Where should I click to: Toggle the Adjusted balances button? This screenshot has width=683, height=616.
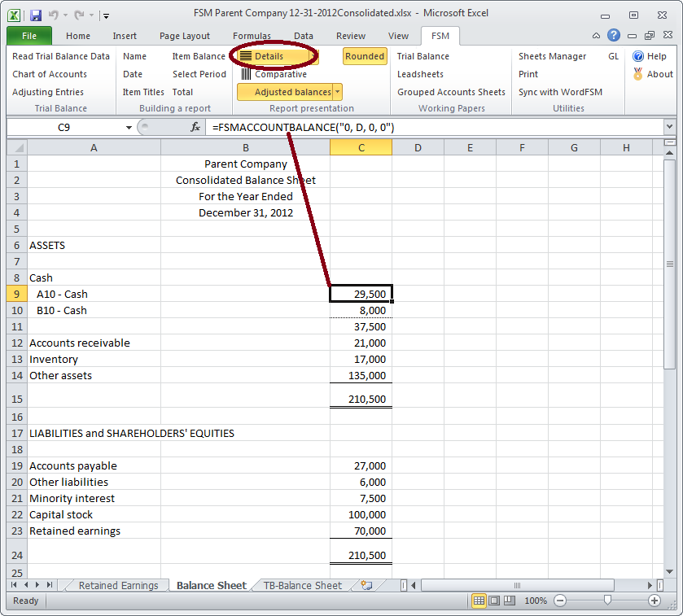pos(285,92)
